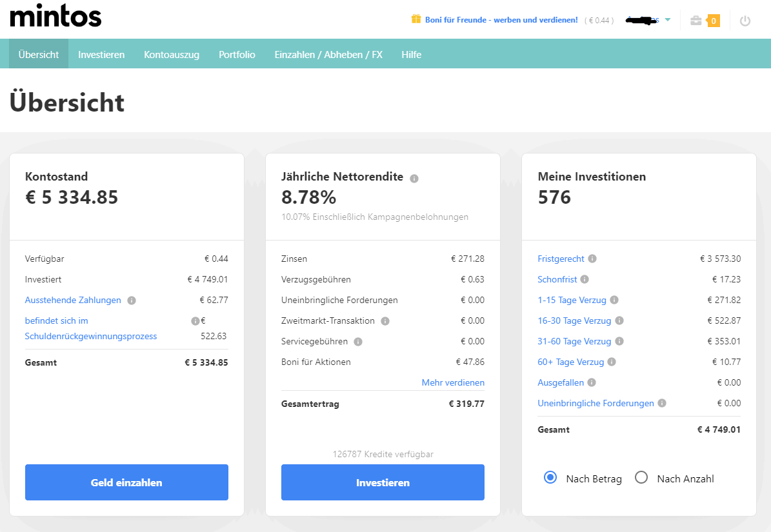Follow the Mehr verdienen link
Image resolution: width=771 pixels, height=532 pixels.
click(453, 383)
